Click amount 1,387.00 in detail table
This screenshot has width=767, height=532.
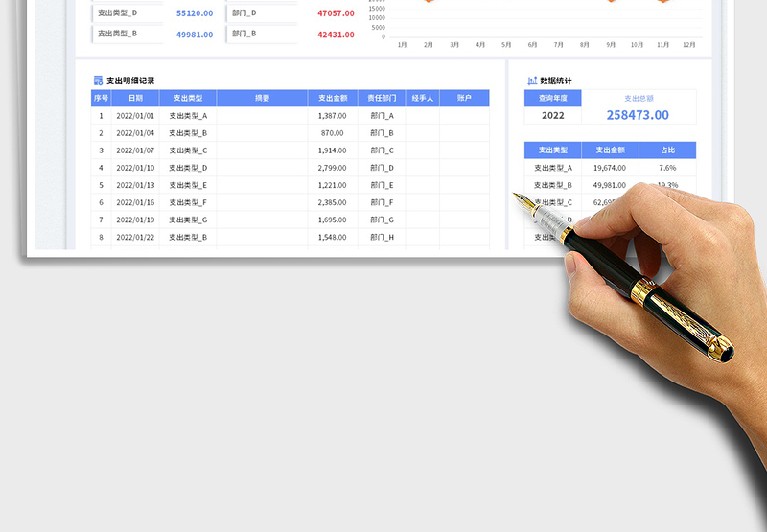pyautogui.click(x=333, y=116)
